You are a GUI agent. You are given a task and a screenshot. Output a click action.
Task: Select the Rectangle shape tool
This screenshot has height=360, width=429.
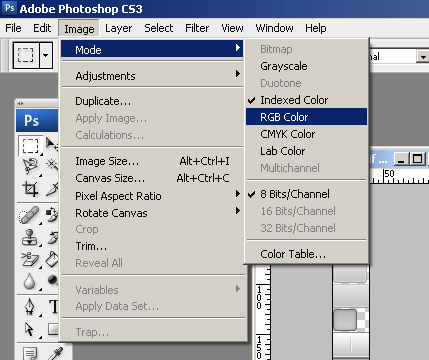pos(53,329)
